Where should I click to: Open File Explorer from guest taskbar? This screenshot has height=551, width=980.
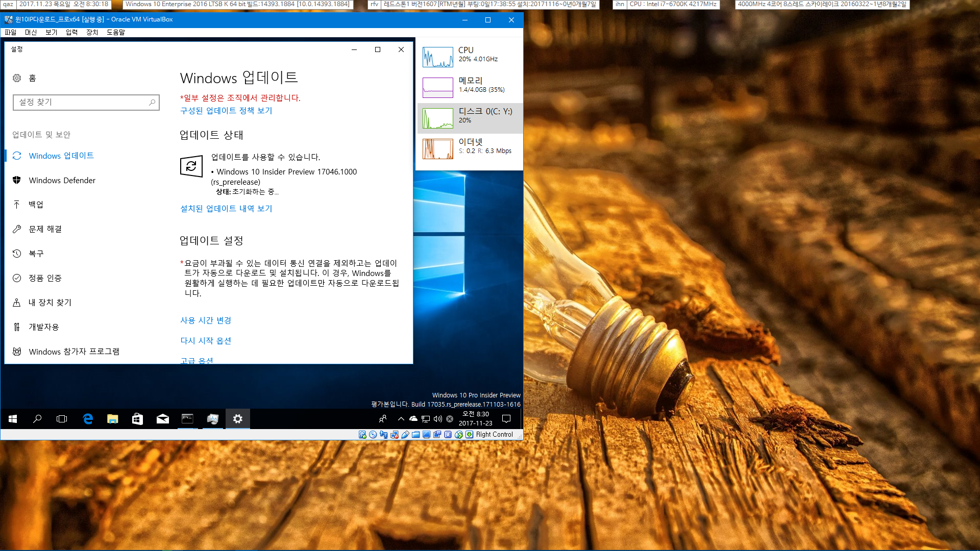(113, 419)
